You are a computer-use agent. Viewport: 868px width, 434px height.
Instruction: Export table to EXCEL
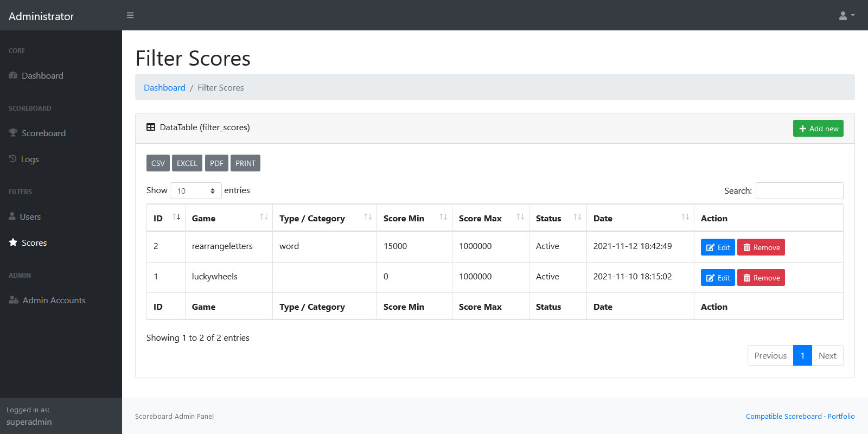tap(187, 163)
